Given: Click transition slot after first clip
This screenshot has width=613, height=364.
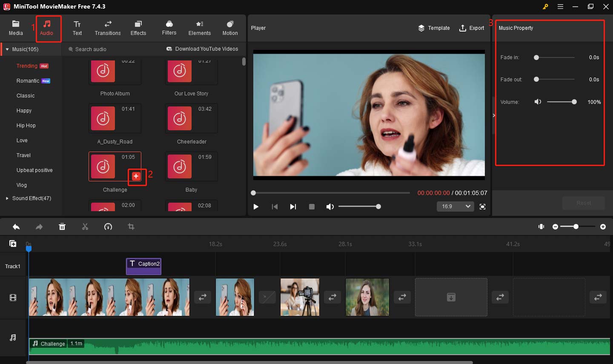Looking at the screenshot, I should point(203,297).
